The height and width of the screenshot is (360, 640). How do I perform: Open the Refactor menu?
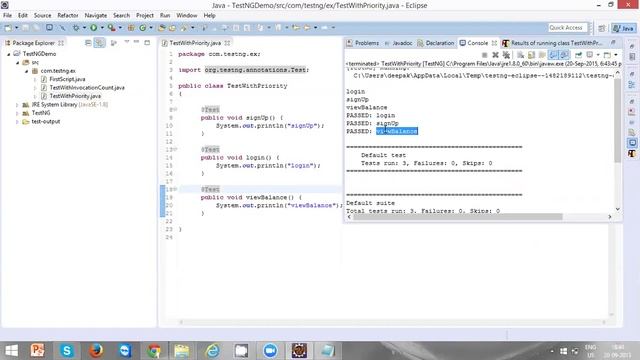click(68, 16)
